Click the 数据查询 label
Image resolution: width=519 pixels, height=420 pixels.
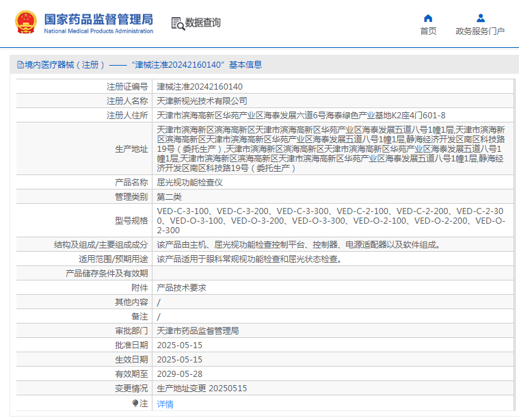click(202, 23)
